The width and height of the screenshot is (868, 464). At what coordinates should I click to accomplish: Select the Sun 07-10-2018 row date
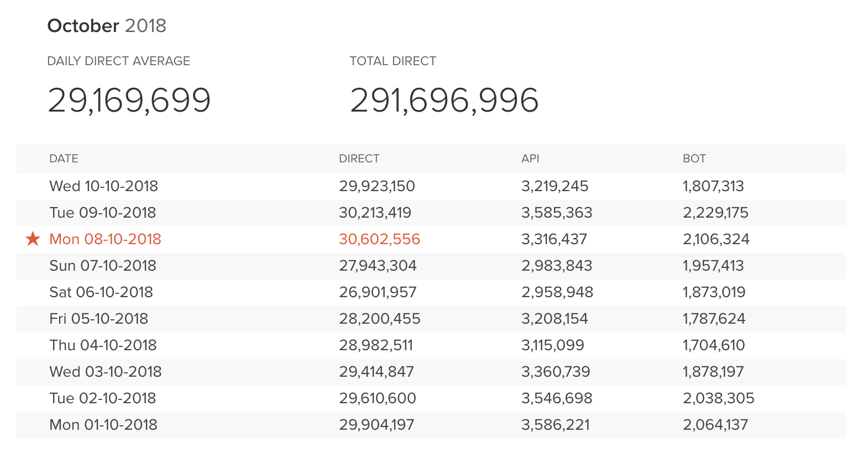102,266
